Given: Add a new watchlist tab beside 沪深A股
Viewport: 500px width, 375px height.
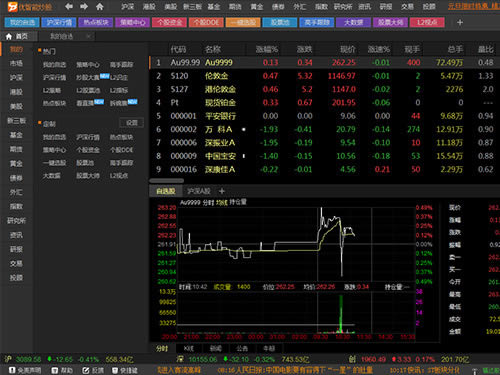Looking at the screenshot, I should pos(222,191).
